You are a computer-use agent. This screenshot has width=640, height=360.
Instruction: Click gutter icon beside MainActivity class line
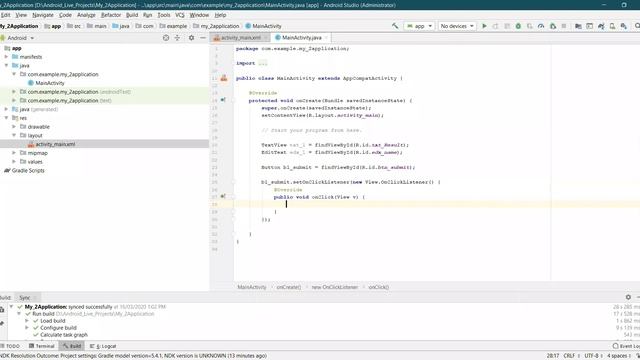[x=224, y=78]
